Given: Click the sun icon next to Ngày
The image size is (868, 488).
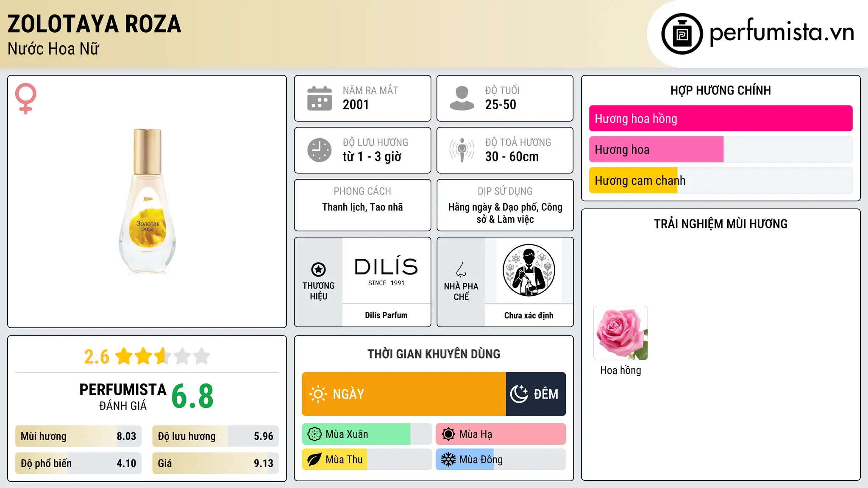Looking at the screenshot, I should [x=318, y=394].
